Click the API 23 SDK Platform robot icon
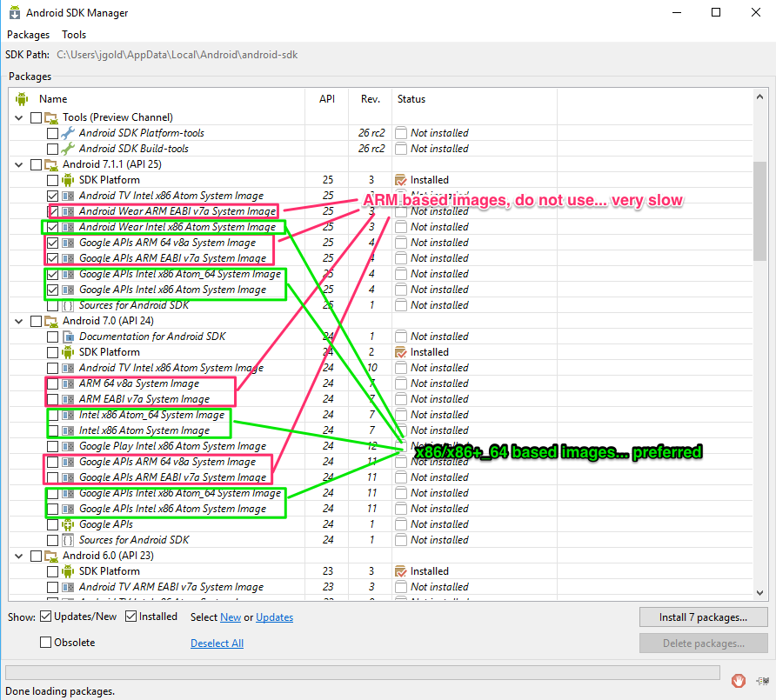Image resolution: width=776 pixels, height=700 pixels. tap(68, 571)
